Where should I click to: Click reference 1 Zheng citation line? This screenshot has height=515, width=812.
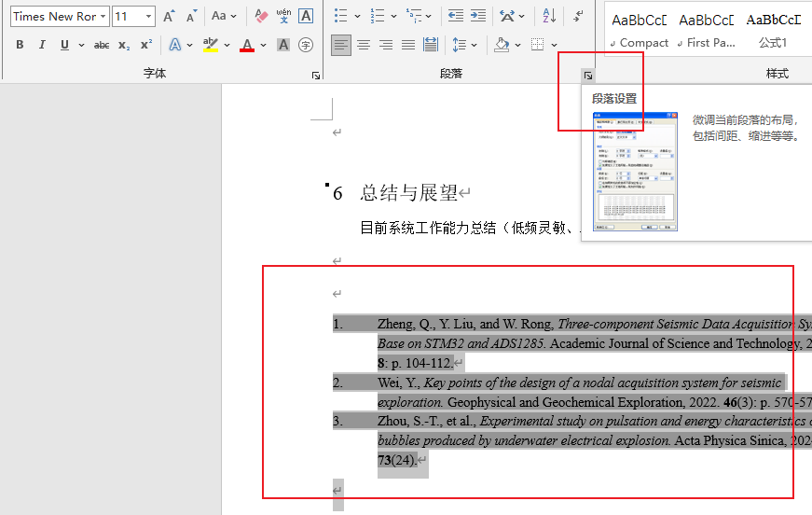[571, 325]
